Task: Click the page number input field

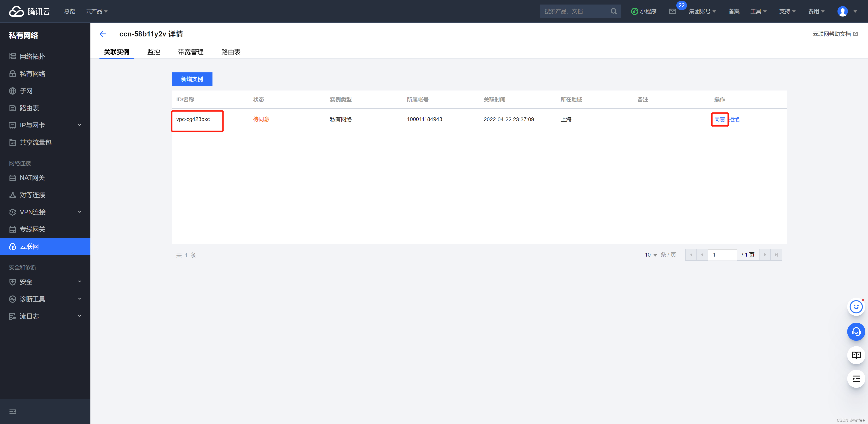Action: pyautogui.click(x=722, y=255)
